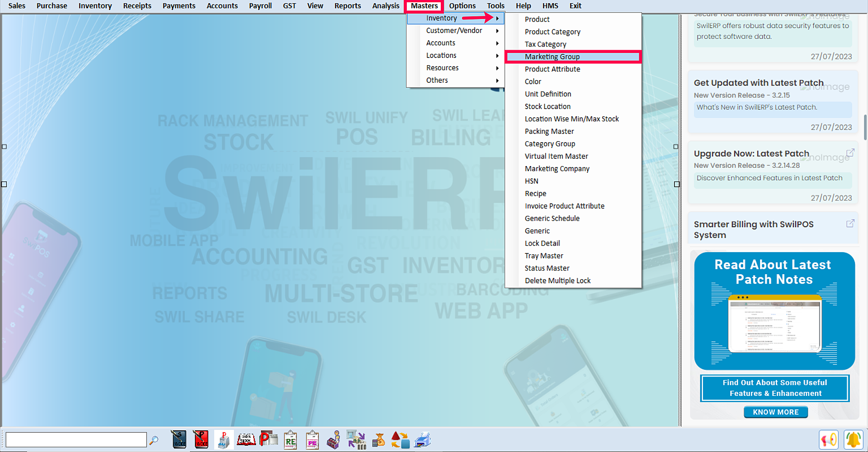Click the money bag calculator icon
This screenshot has width=868, height=452.
(378, 440)
